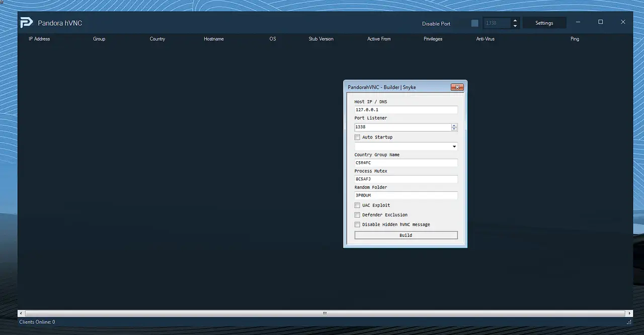Toggle the Disable Port checkbox
This screenshot has height=335, width=644.
tap(475, 23)
